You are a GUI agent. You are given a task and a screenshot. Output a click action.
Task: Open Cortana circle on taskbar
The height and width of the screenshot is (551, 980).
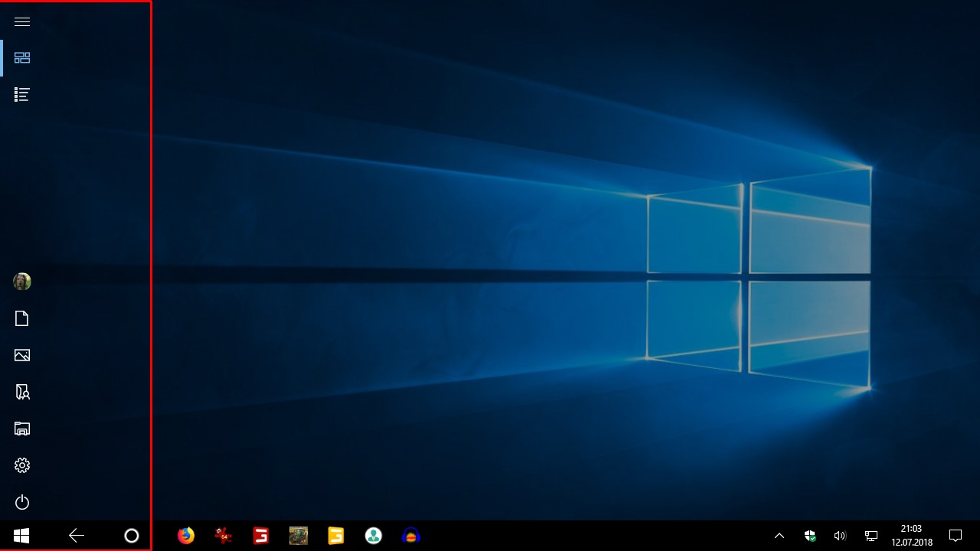pyautogui.click(x=132, y=536)
